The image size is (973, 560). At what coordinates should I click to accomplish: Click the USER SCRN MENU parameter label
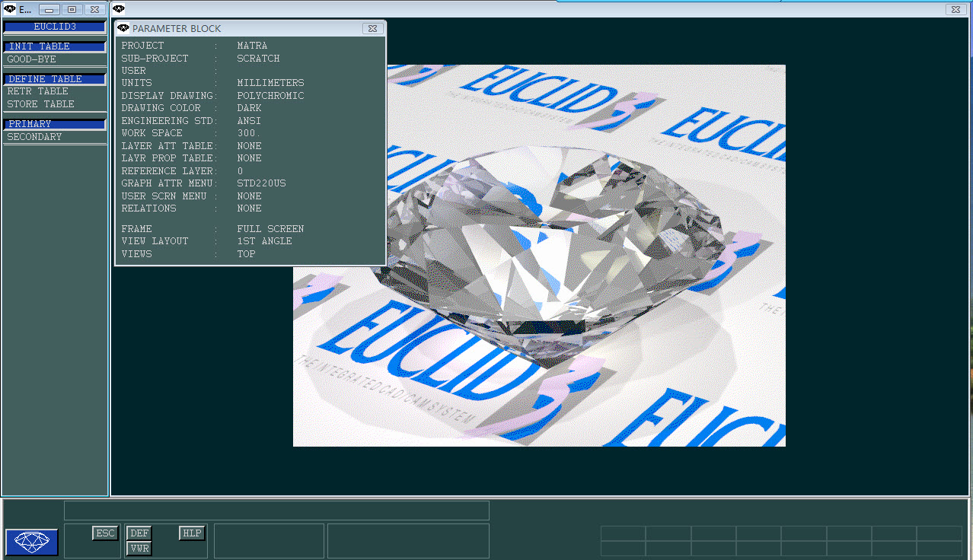click(x=164, y=196)
